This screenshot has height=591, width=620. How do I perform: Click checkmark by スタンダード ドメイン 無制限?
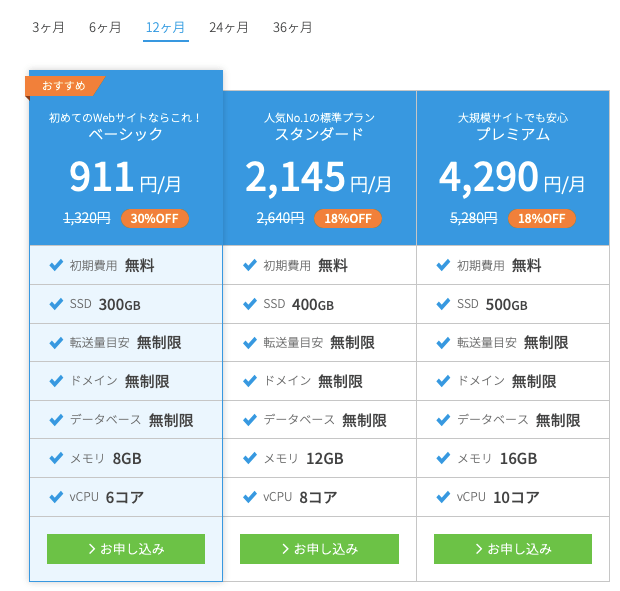[x=249, y=381]
